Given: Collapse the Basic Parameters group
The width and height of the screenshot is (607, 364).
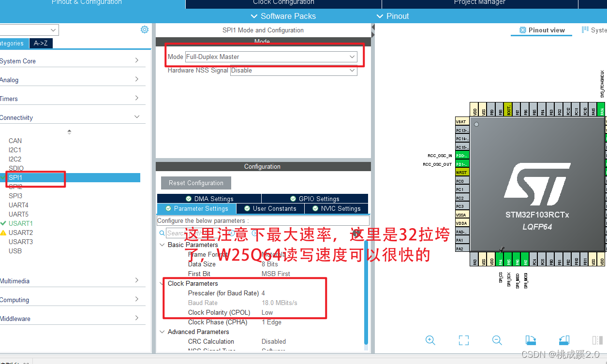Looking at the screenshot, I should pyautogui.click(x=162, y=245).
